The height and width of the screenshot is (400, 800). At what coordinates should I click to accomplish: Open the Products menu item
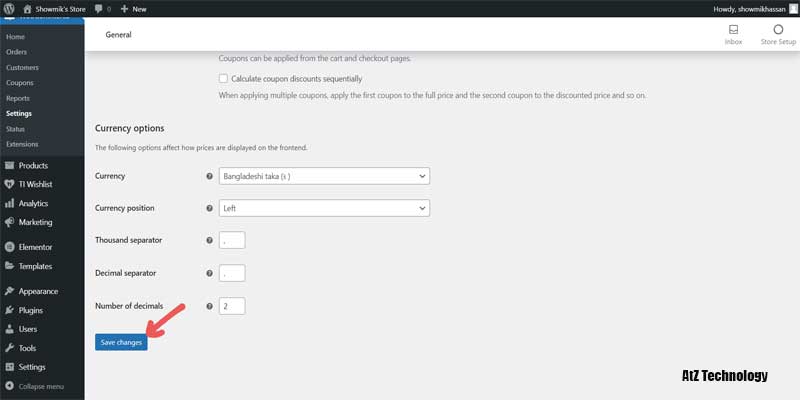click(33, 165)
